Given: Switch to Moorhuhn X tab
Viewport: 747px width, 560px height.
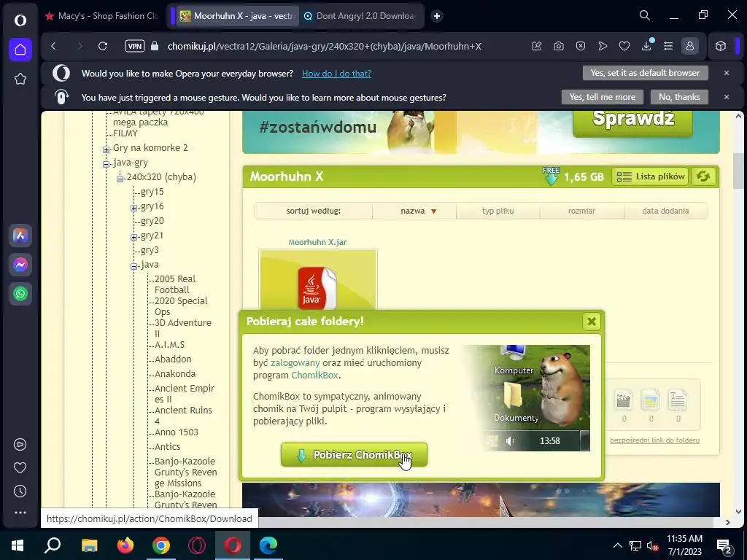Looking at the screenshot, I should tap(237, 16).
